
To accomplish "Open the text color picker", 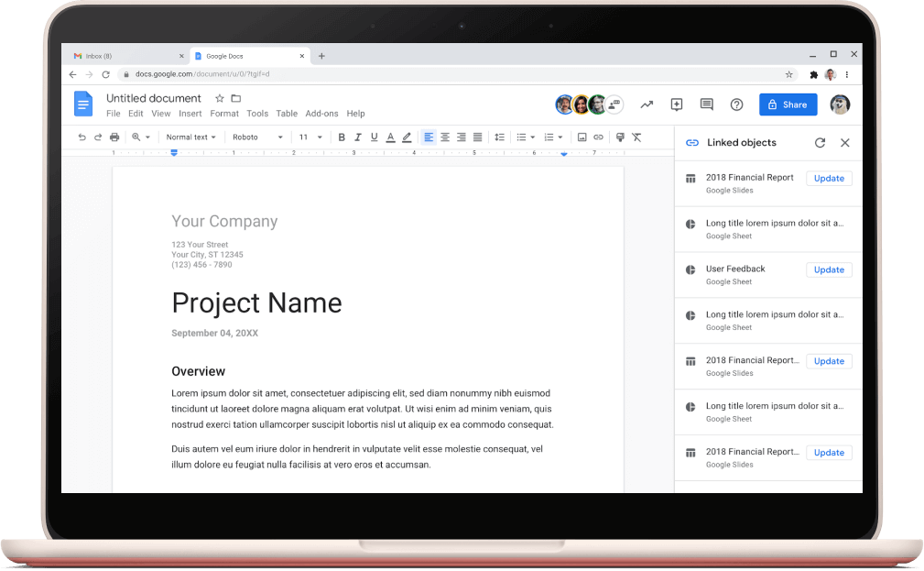I will pyautogui.click(x=390, y=137).
